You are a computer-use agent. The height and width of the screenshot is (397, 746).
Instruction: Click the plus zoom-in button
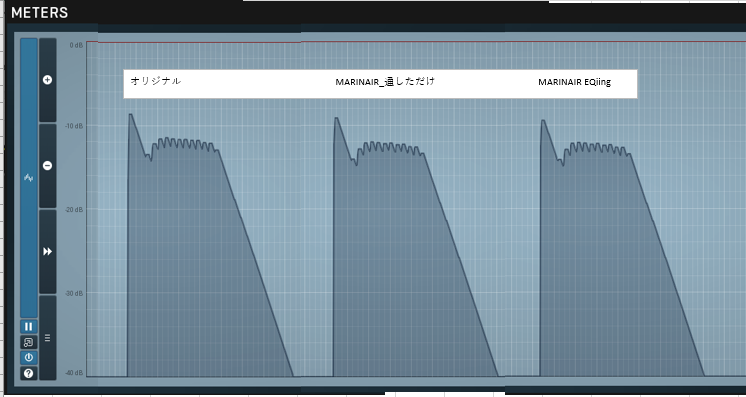point(48,80)
